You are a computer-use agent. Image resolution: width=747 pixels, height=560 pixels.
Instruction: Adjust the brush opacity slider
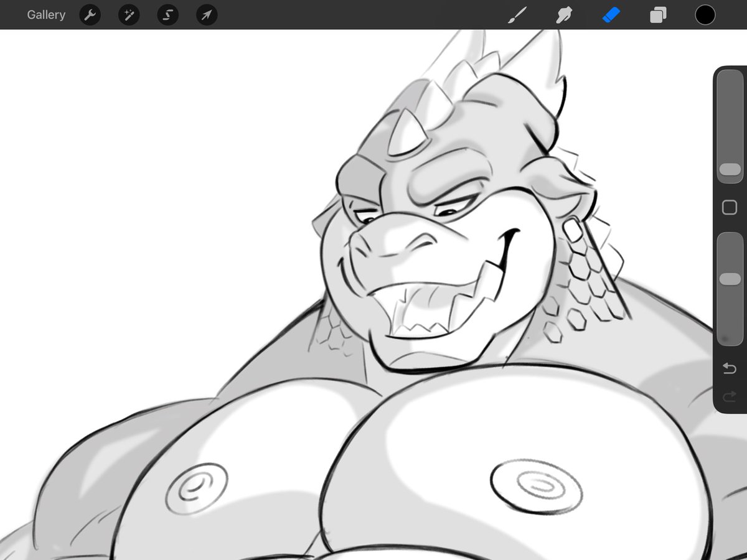730,289
